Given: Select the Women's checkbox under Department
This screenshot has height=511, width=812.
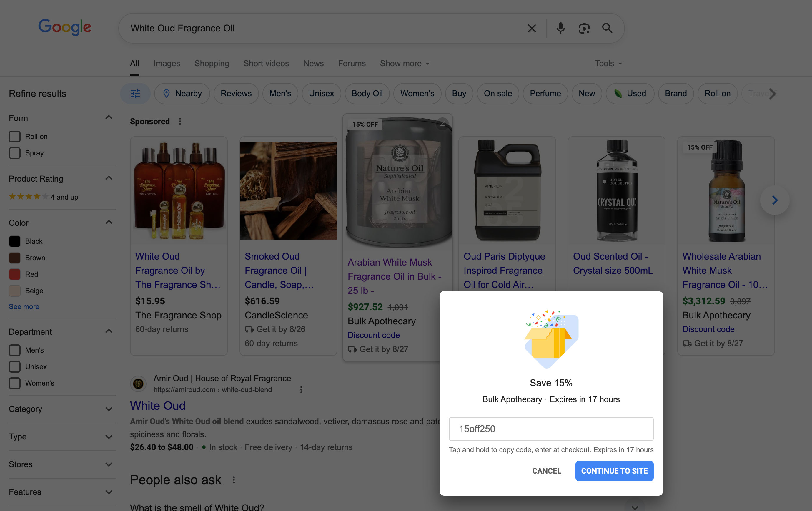Looking at the screenshot, I should point(14,383).
